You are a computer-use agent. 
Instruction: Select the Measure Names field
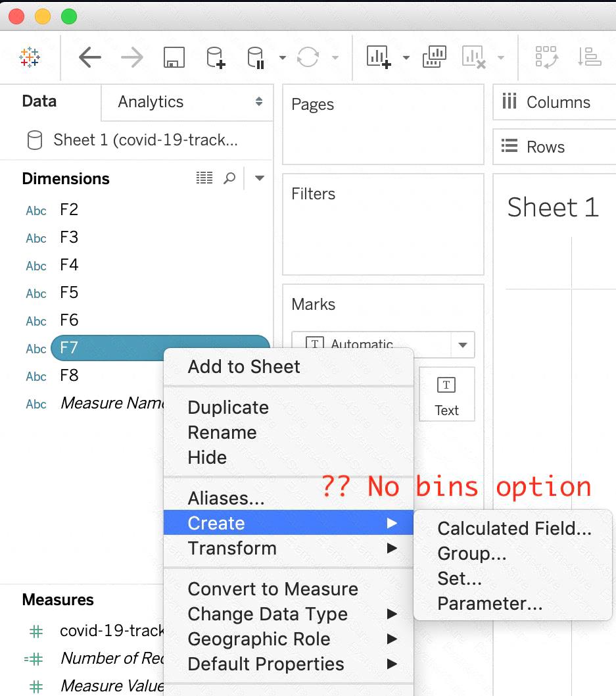(x=112, y=403)
